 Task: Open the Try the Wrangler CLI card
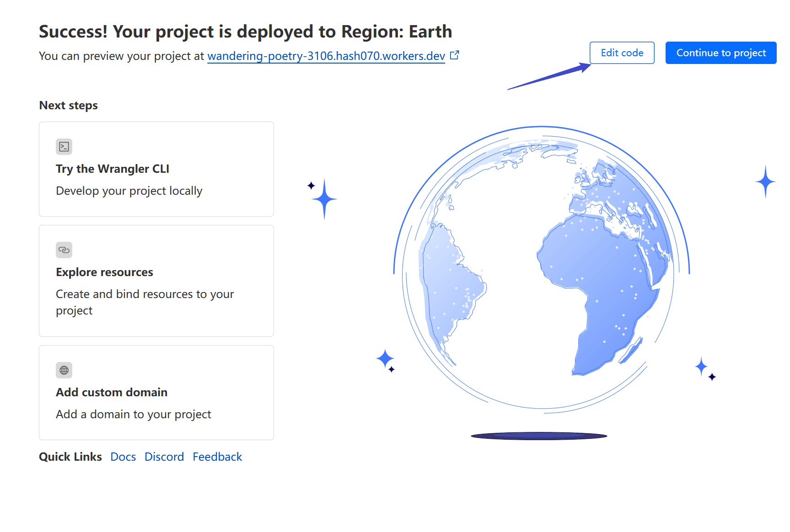pyautogui.click(x=156, y=169)
